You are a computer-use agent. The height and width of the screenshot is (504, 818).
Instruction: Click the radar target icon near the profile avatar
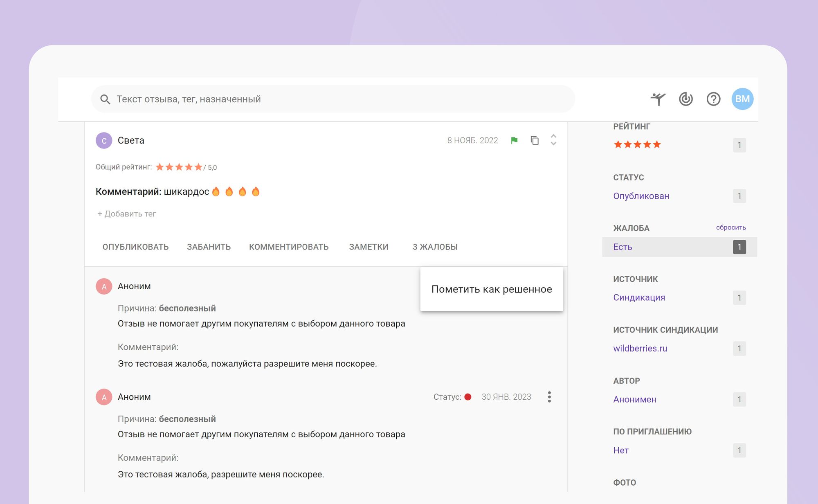[686, 99]
